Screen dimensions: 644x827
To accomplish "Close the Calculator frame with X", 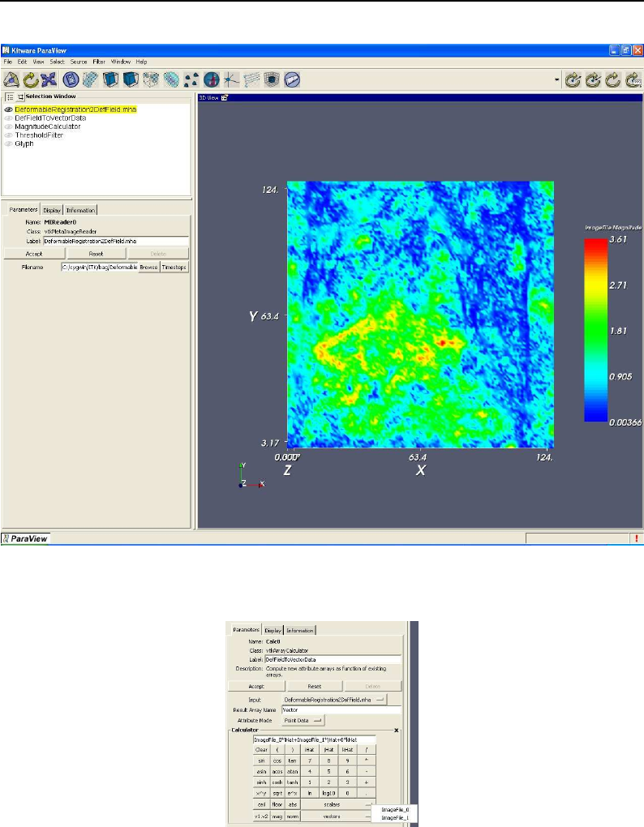I will click(396, 731).
